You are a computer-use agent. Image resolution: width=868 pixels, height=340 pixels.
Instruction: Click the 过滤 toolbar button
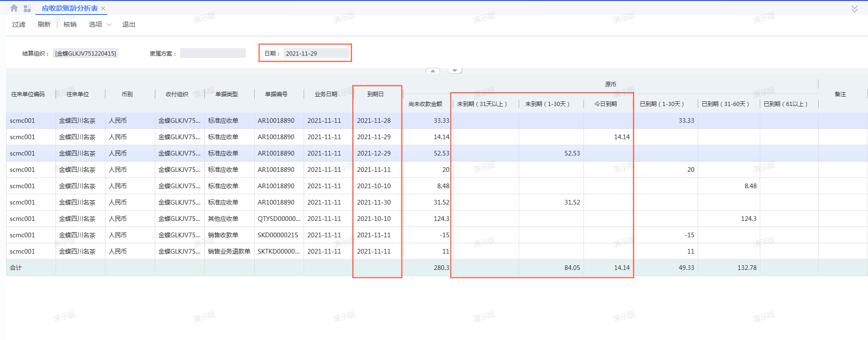coord(19,24)
